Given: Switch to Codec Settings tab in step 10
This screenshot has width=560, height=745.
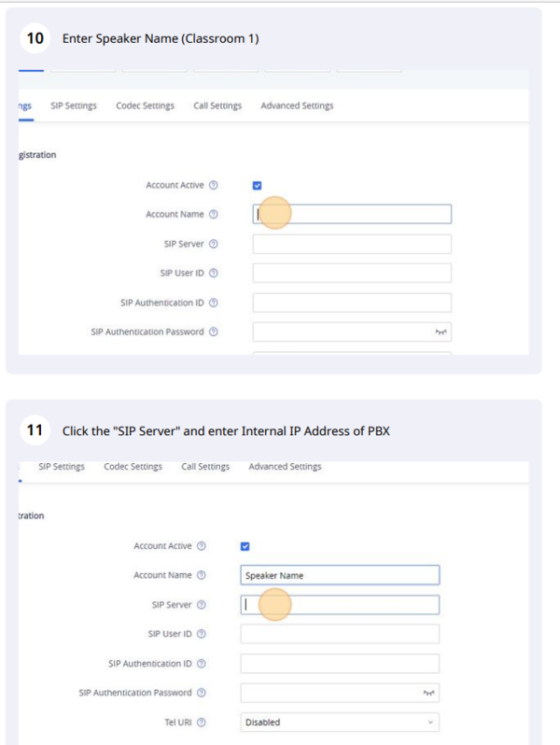Looking at the screenshot, I should (x=145, y=105).
